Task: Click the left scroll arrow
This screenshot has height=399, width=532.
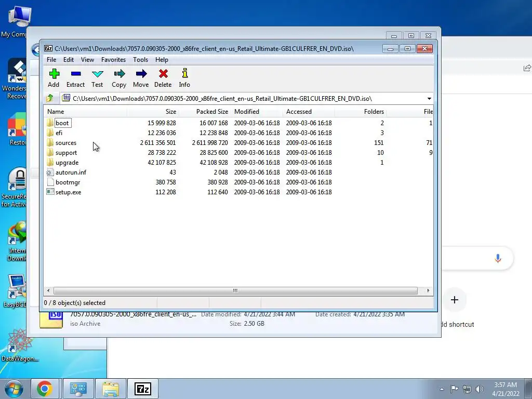Action: tap(48, 291)
